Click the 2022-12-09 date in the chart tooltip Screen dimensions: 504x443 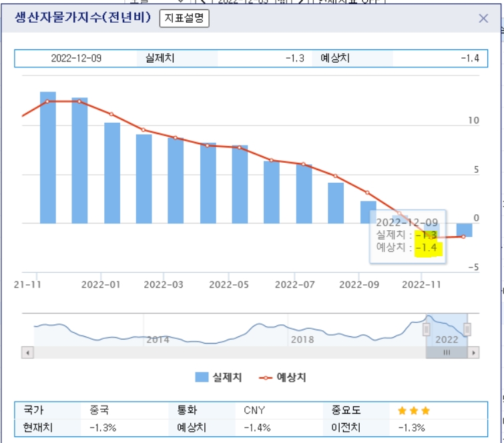407,222
